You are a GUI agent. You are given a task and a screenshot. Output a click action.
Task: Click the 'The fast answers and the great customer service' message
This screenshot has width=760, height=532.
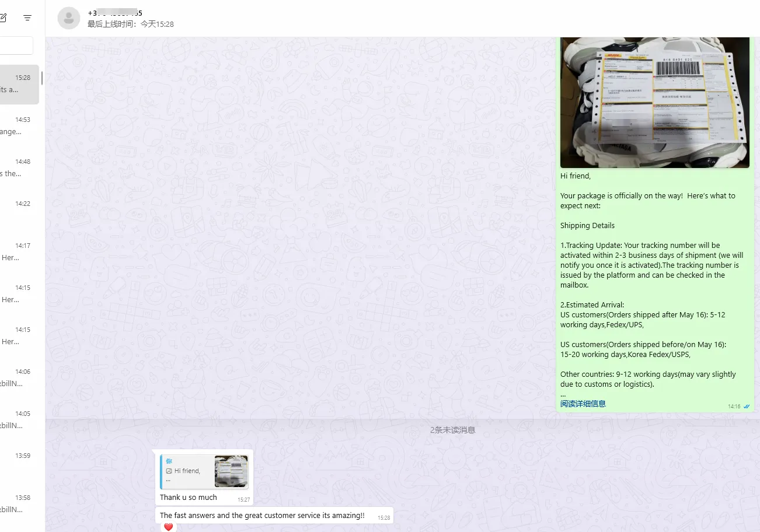pos(262,516)
